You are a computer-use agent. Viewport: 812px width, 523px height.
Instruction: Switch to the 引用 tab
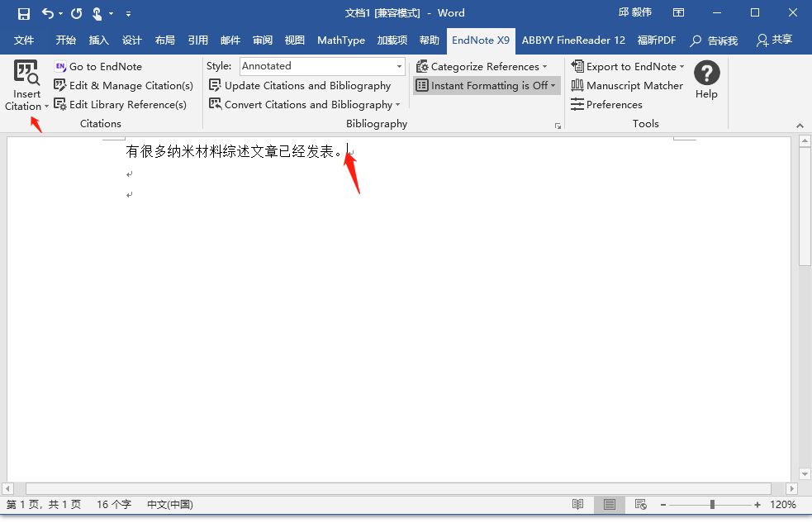[197, 40]
